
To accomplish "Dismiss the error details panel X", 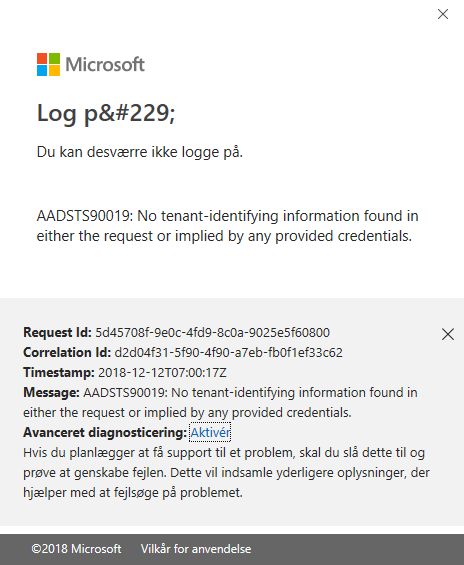I will (448, 334).
